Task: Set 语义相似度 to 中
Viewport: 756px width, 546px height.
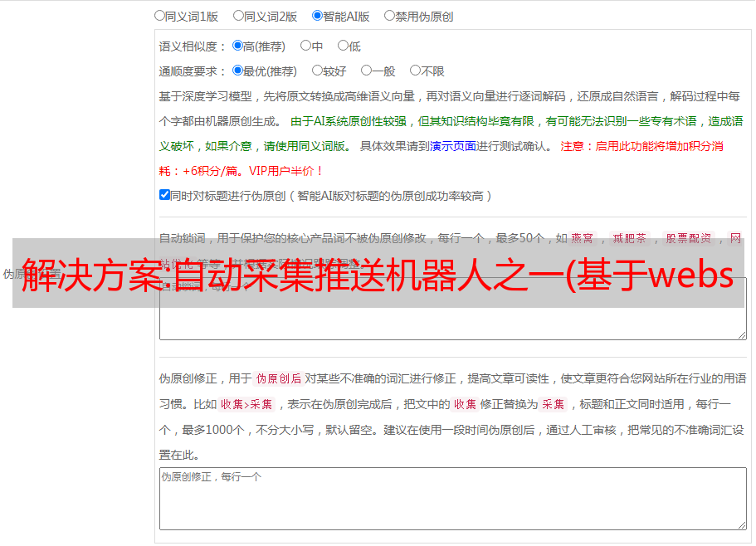Action: pos(305,46)
